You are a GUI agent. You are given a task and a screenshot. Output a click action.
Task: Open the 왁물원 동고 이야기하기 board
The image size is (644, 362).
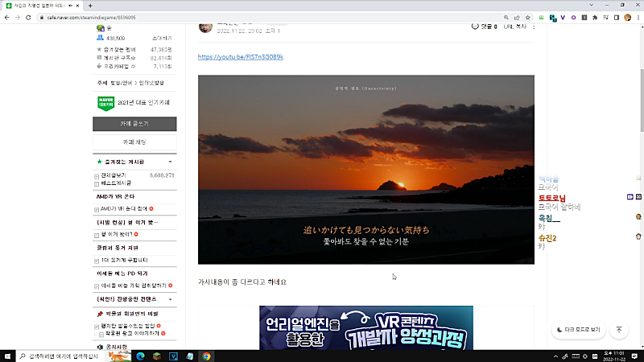pos(132,334)
